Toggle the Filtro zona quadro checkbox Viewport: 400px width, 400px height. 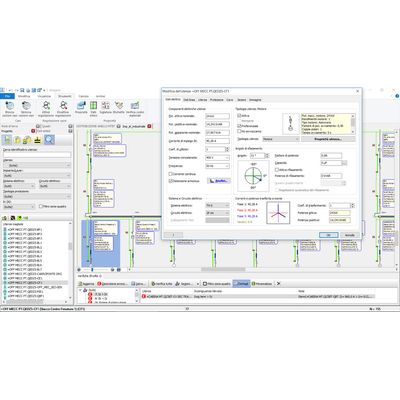(x=41, y=206)
